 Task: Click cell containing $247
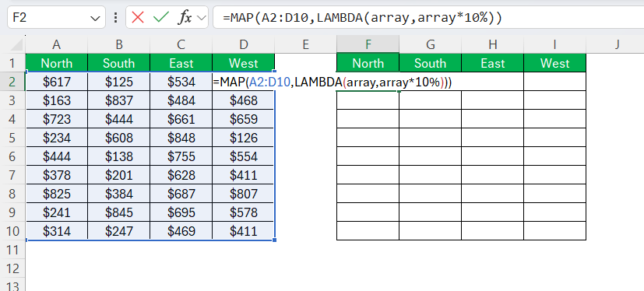(118, 231)
